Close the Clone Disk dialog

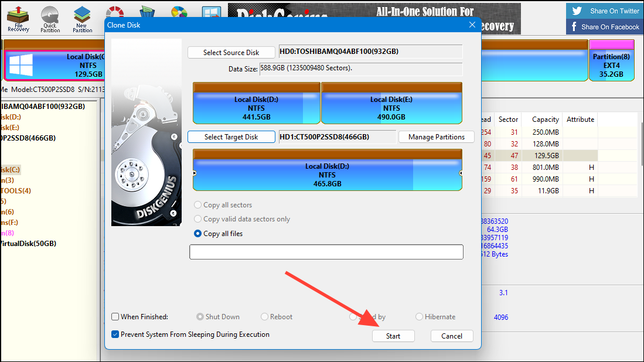472,25
